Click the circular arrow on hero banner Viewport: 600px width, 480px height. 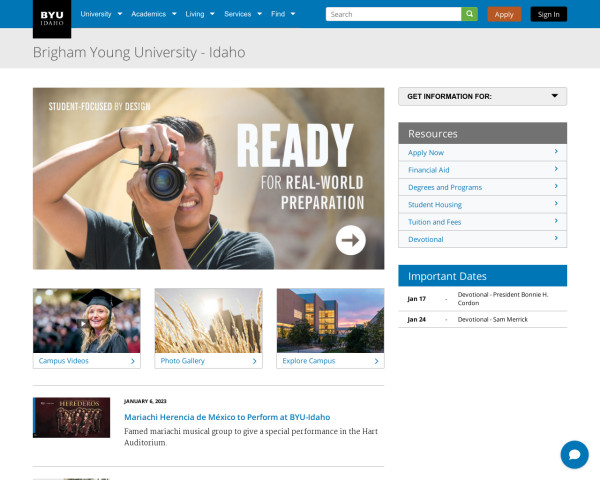(x=350, y=240)
